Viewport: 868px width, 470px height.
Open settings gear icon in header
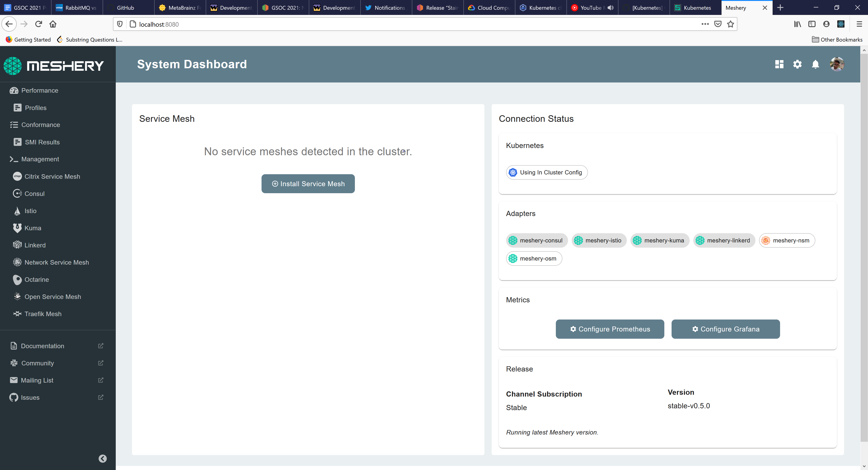797,64
